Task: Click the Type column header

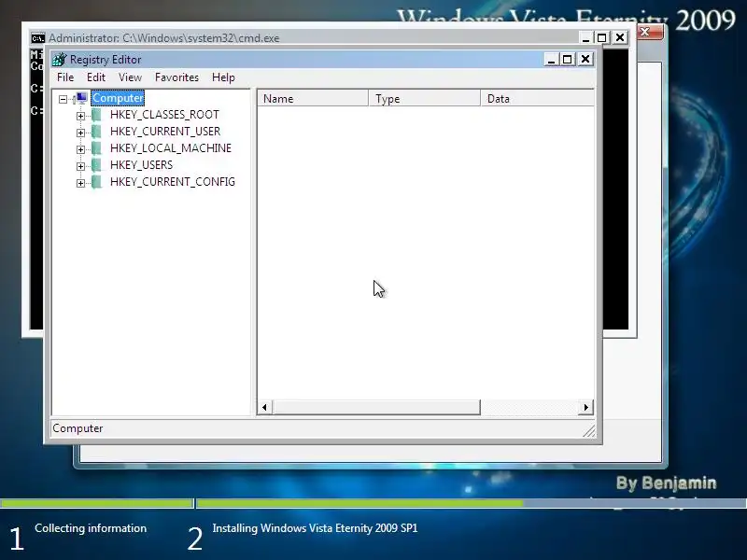Action: coord(425,99)
